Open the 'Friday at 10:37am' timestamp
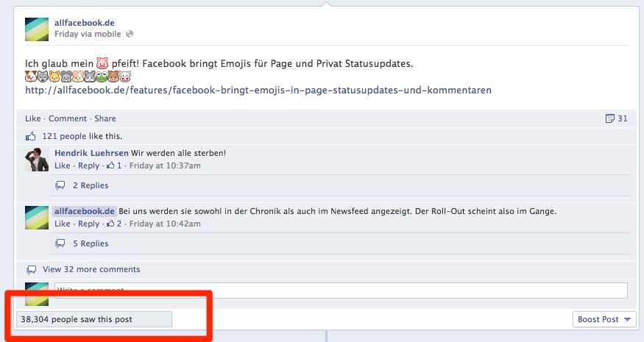Screen dimensions: 644x342 click(165, 166)
